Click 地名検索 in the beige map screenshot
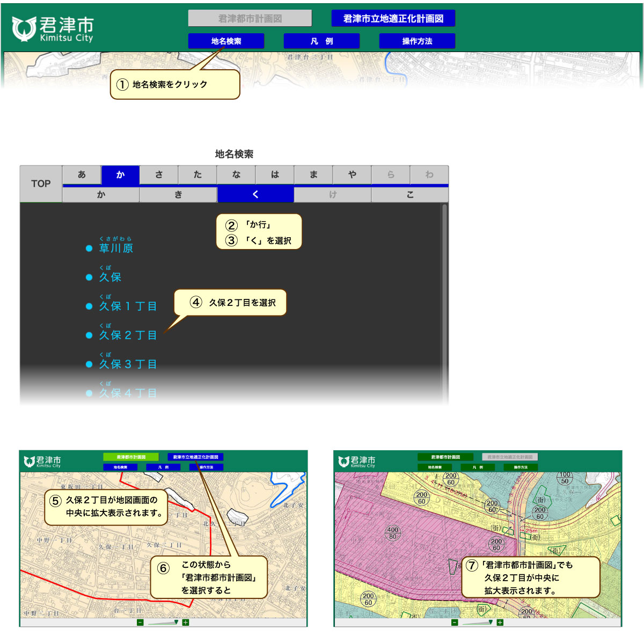The height and width of the screenshot is (644, 644). tap(120, 467)
